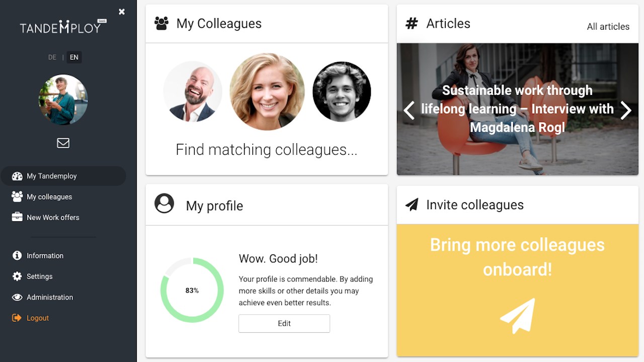Click the My Colleagues group icon in card header
This screenshot has width=644, height=362.
pyautogui.click(x=162, y=24)
